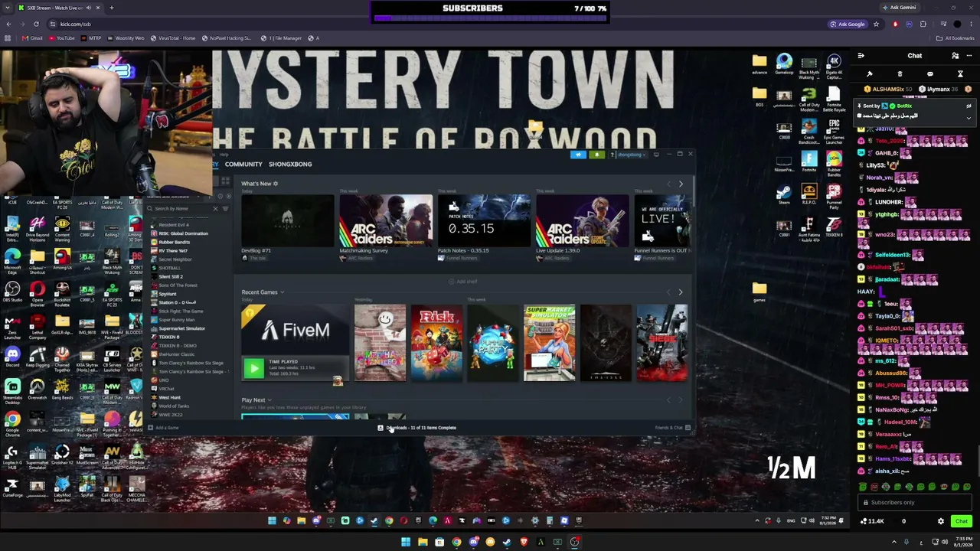Click the Ask Gemini button
The width and height of the screenshot is (980, 551).
tap(899, 8)
